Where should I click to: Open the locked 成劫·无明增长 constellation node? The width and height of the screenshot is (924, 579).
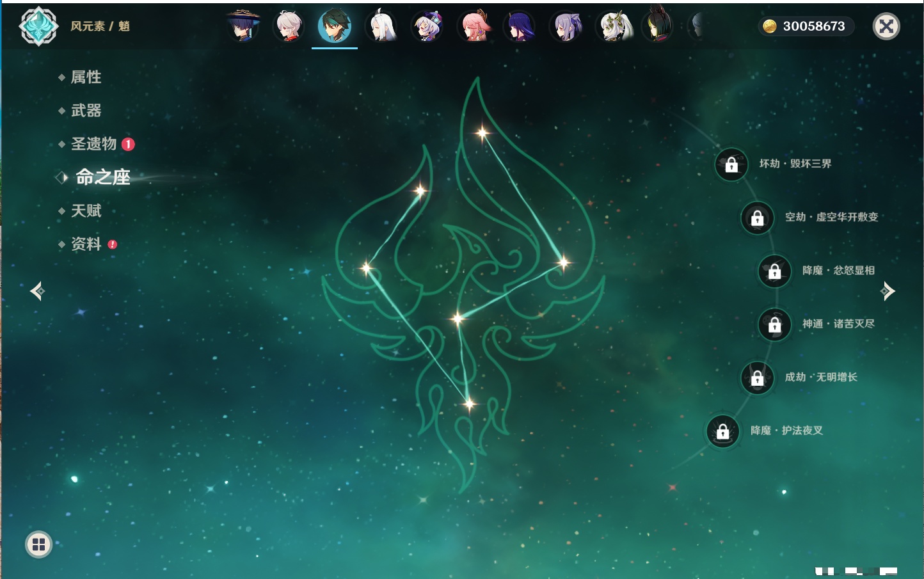(758, 378)
